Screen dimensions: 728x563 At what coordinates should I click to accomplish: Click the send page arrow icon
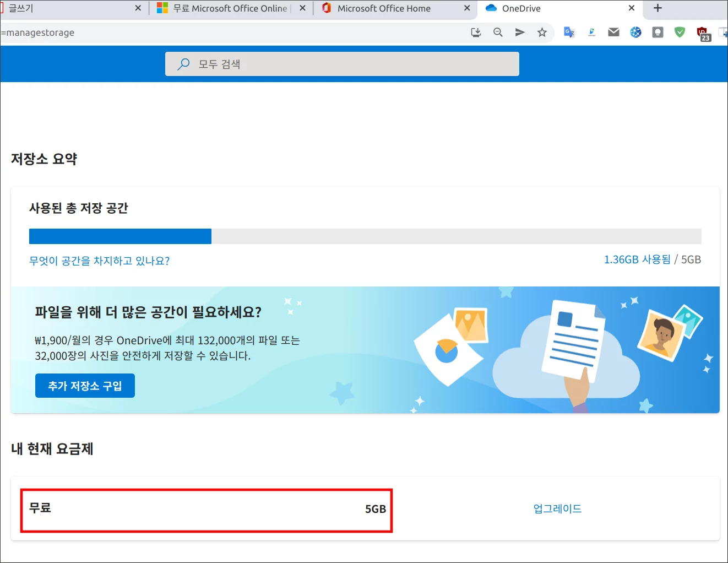(x=520, y=33)
